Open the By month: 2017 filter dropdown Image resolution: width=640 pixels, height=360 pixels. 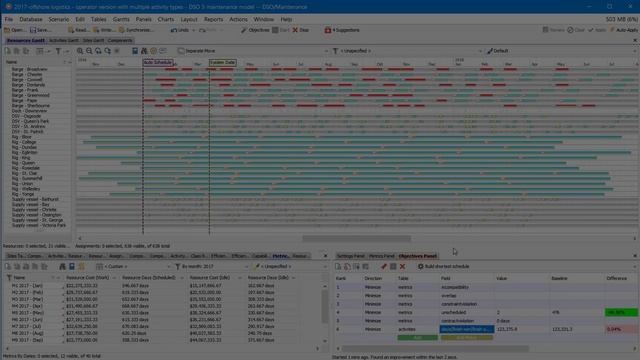coord(211,267)
